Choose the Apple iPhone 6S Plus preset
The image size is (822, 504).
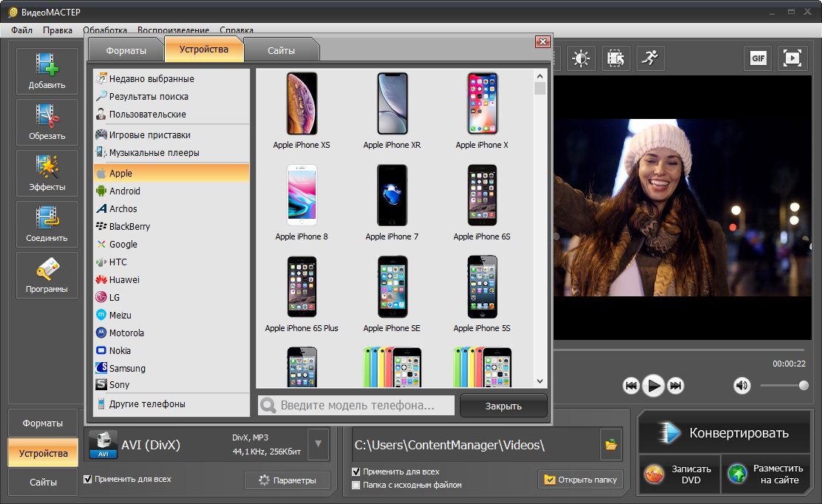(x=302, y=294)
